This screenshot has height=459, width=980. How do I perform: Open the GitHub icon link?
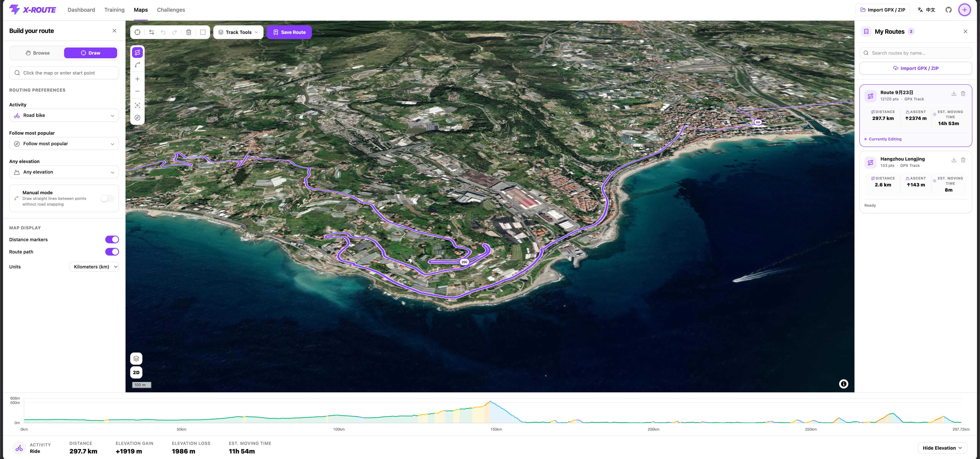pyautogui.click(x=948, y=10)
